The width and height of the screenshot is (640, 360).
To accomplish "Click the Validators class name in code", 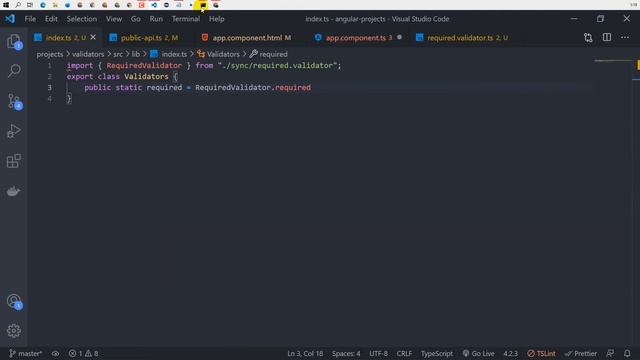I will click(146, 76).
